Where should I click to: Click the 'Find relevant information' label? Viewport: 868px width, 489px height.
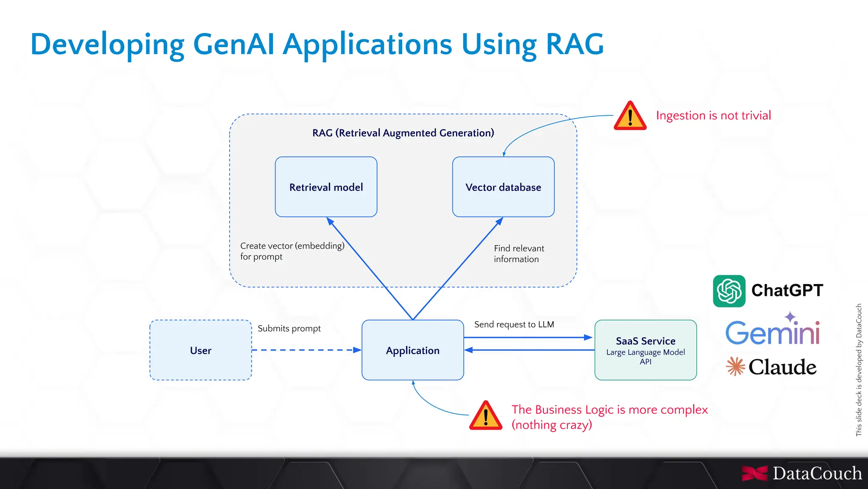pos(518,254)
